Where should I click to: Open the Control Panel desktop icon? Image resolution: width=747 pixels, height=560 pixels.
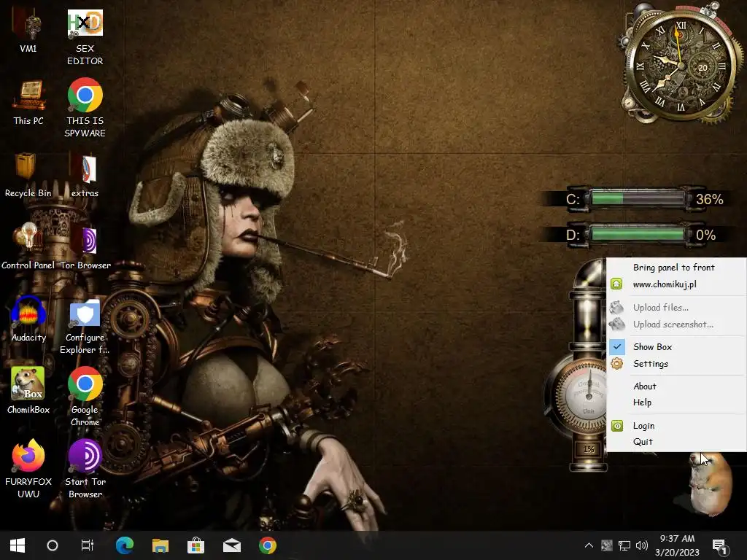[28, 246]
